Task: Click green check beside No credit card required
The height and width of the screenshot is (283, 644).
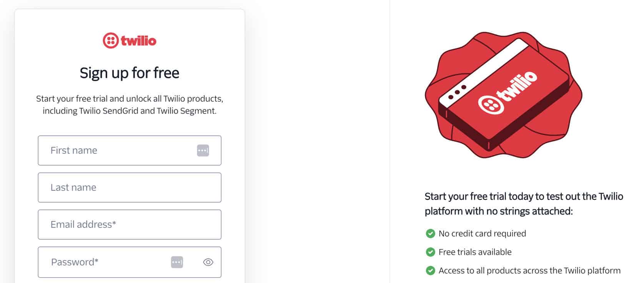Action: 430,234
